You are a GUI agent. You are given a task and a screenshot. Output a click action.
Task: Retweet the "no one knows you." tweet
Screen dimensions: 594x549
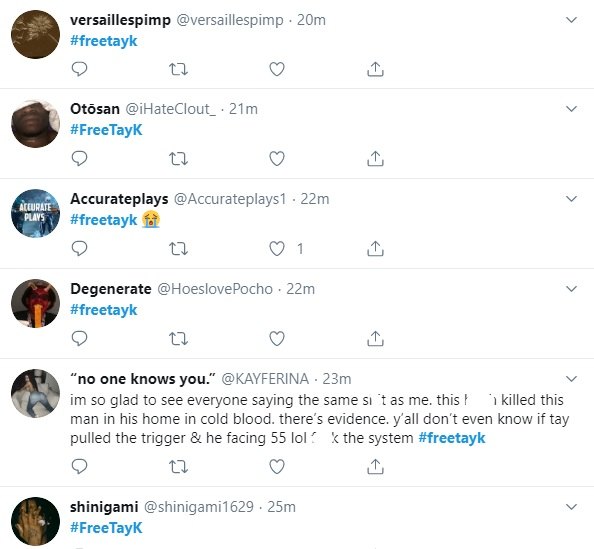[178, 466]
